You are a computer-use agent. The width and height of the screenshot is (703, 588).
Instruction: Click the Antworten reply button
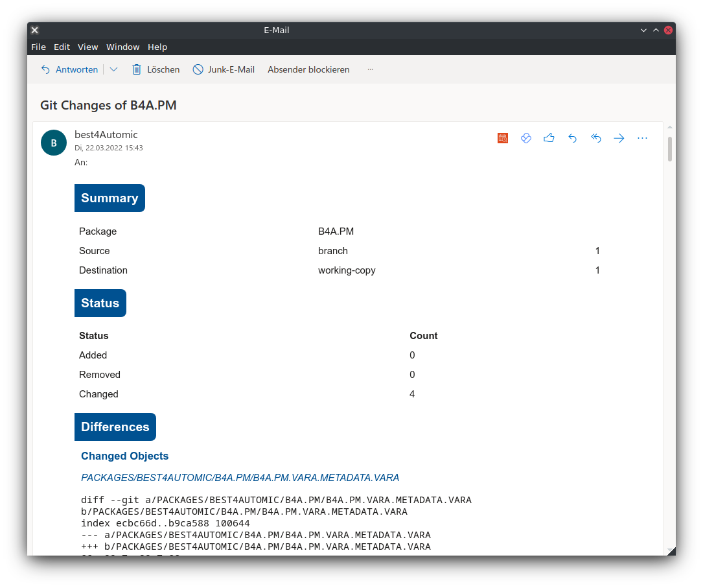(69, 69)
